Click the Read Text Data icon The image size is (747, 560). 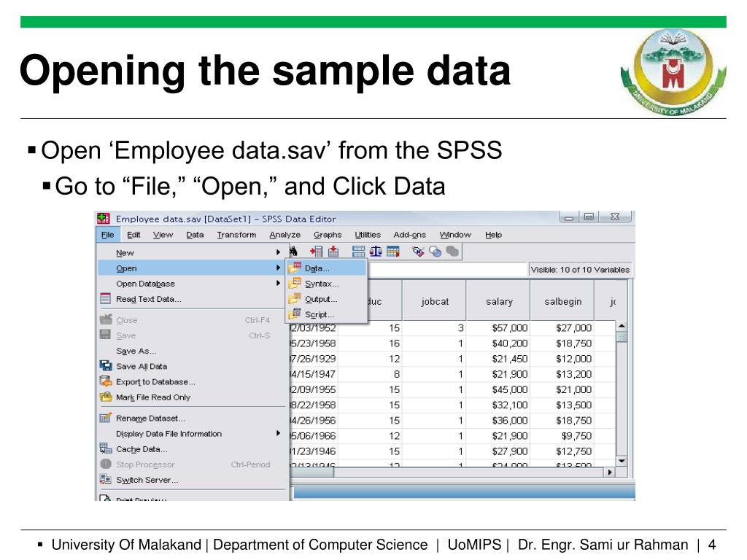click(x=105, y=299)
